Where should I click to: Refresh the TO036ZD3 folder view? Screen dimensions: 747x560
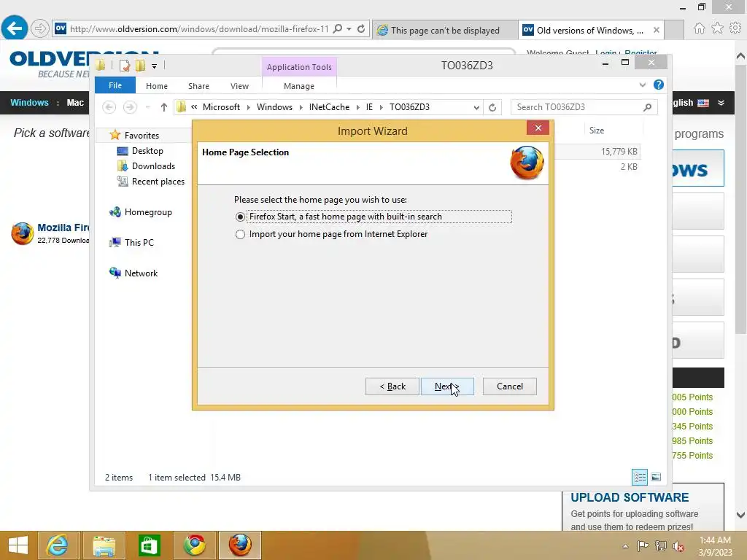pos(492,108)
